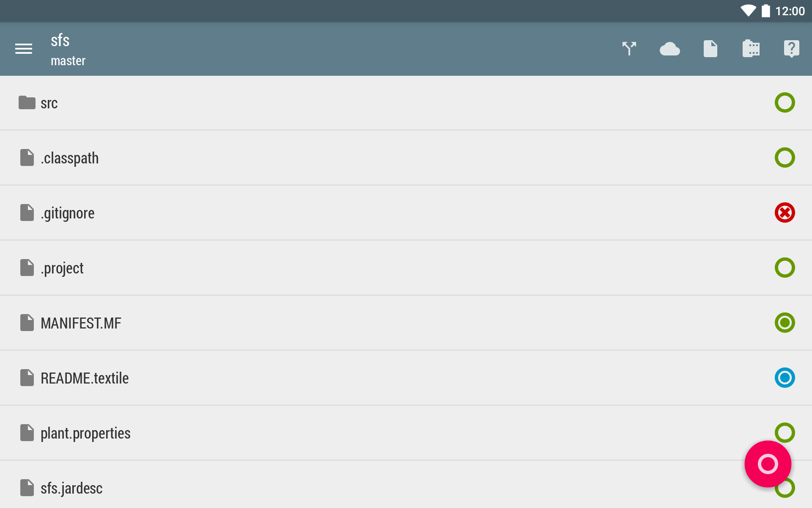This screenshot has width=812, height=508.
Task: Open the plant.properties file
Action: tap(85, 433)
